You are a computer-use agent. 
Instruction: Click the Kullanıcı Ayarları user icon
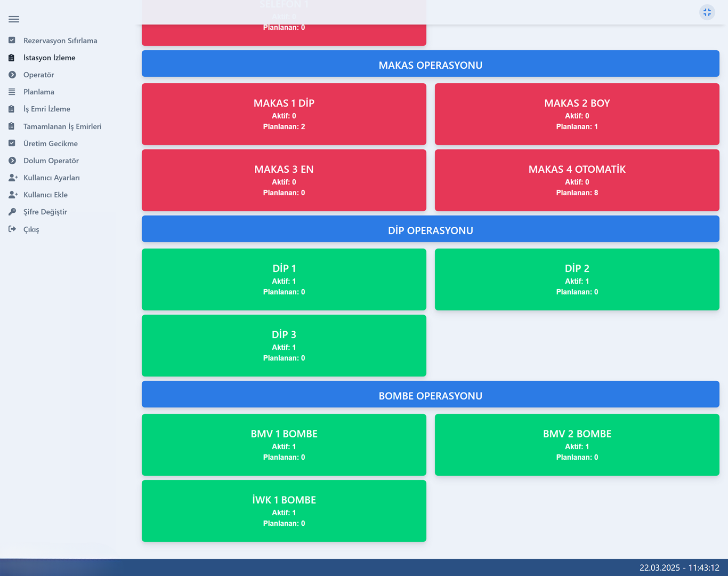13,178
